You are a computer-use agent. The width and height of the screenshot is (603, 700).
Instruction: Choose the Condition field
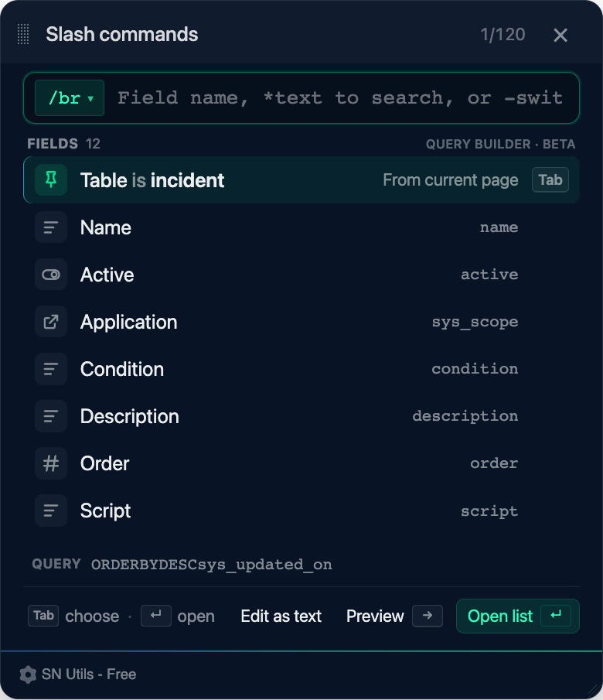coord(301,369)
